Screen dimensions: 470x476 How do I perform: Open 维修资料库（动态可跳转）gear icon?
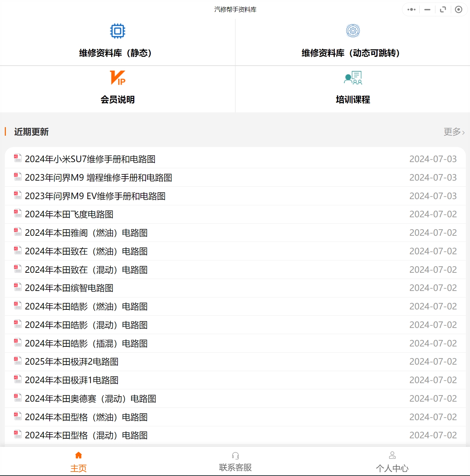pyautogui.click(x=352, y=30)
